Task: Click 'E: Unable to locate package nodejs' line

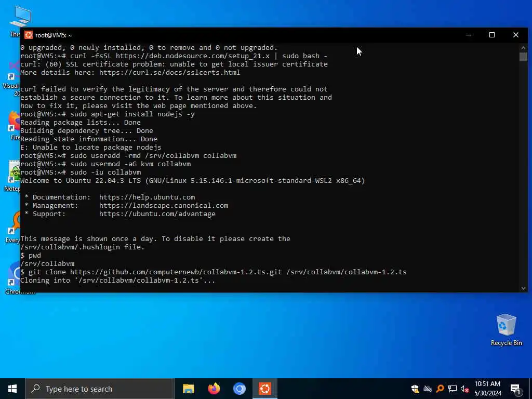Action: [x=90, y=147]
